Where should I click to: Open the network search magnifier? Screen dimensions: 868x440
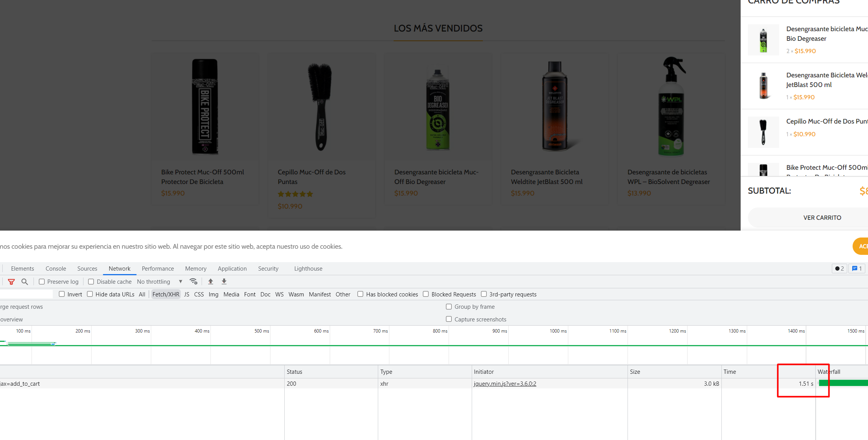[25, 282]
